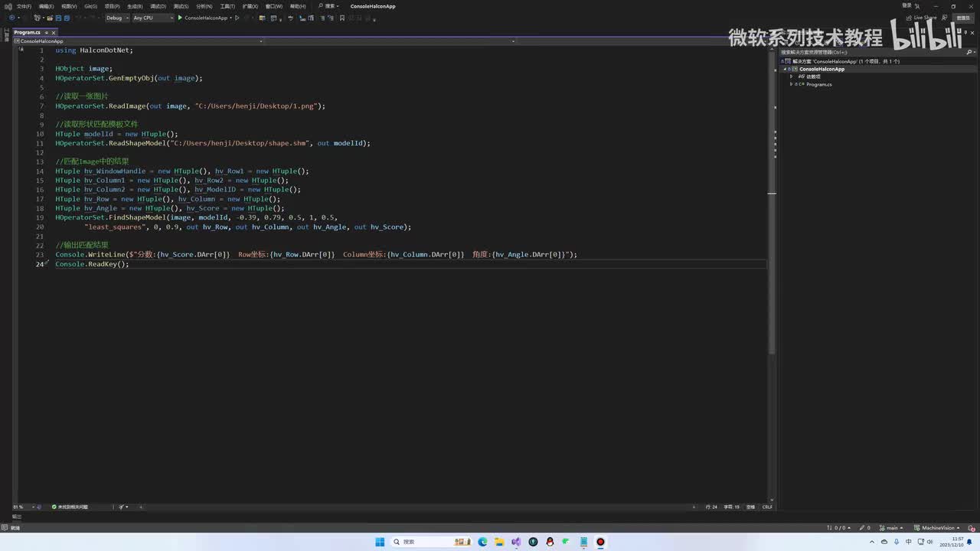Open the ConsoleHalconApp startup target dropdown arrow
This screenshot has height=551, width=980.
point(230,18)
